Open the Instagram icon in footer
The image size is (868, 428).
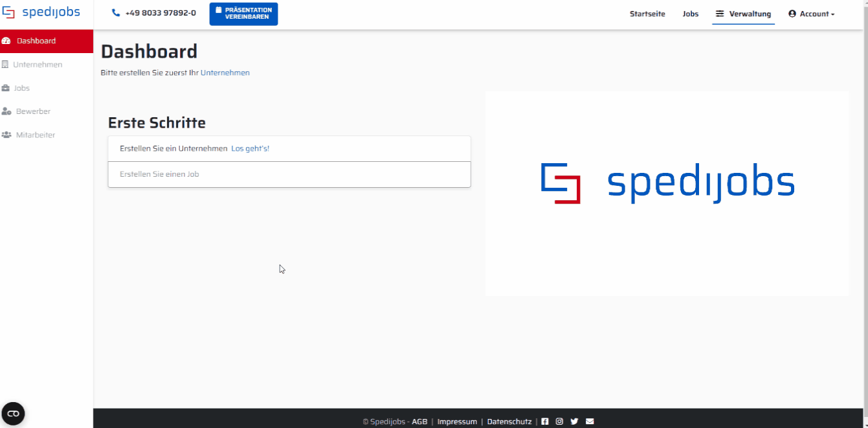point(559,422)
